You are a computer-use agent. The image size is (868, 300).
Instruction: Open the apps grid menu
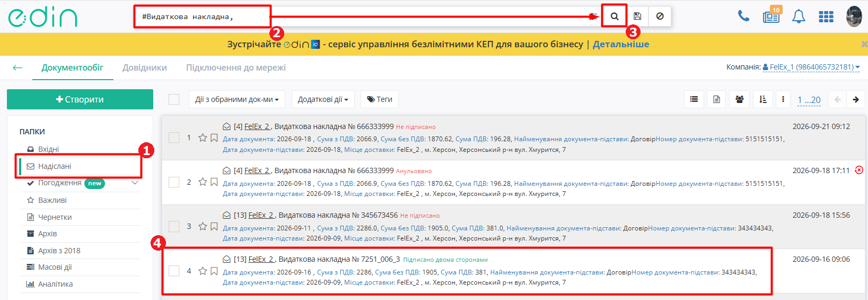coord(826,17)
